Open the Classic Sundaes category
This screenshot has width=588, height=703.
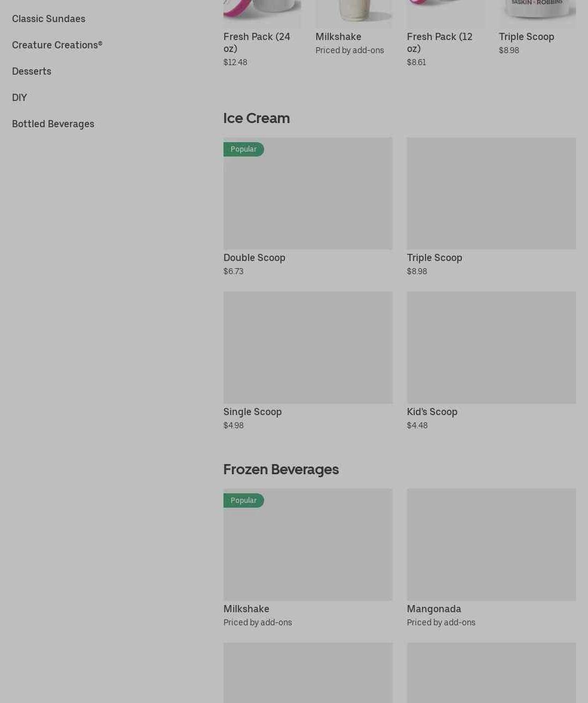pos(48,19)
